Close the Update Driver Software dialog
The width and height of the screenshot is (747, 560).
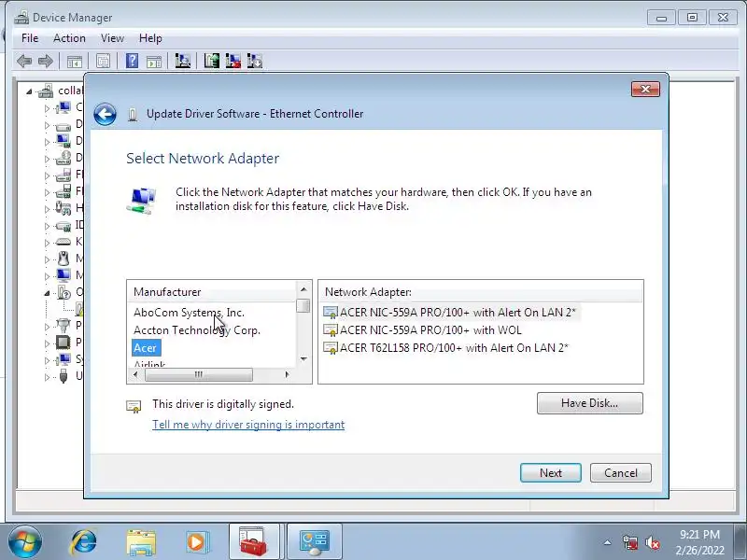(x=645, y=89)
